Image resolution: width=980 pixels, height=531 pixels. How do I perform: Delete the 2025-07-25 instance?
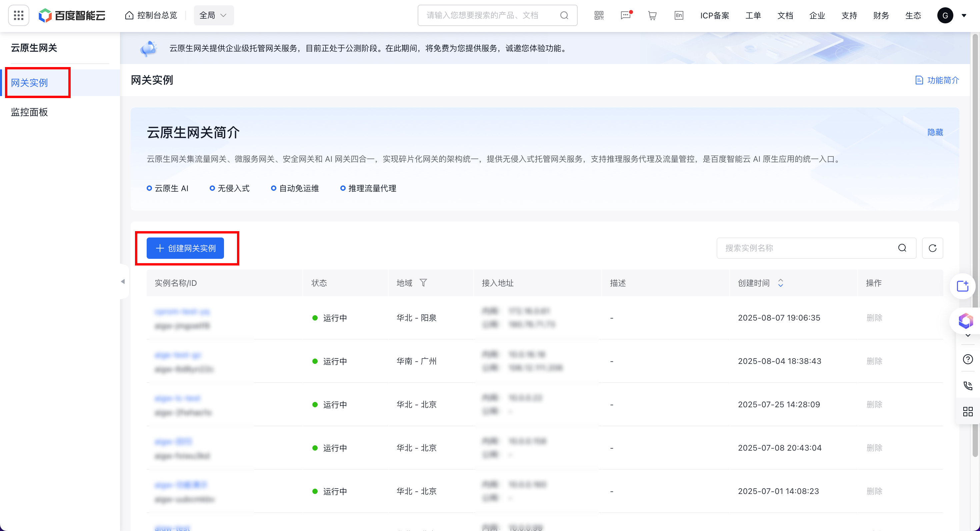click(x=874, y=404)
